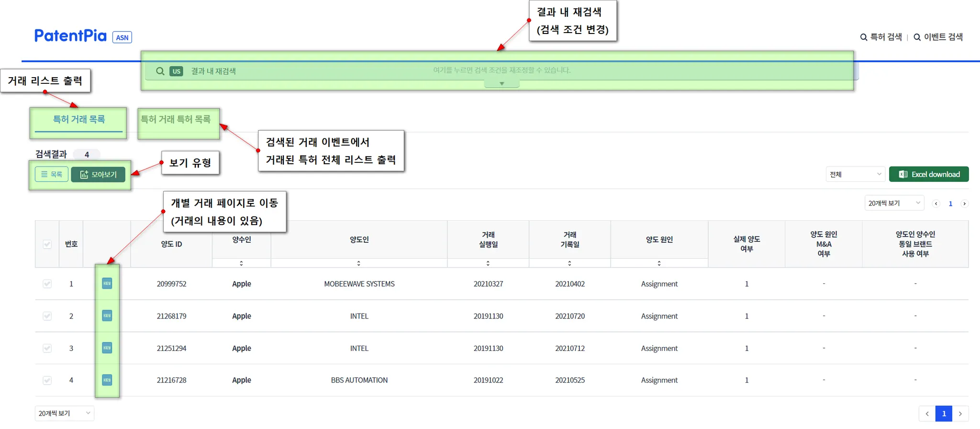Image resolution: width=980 pixels, height=429 pixels.
Task: Sort by 거래 실행일 using its sort arrows
Action: tap(488, 263)
